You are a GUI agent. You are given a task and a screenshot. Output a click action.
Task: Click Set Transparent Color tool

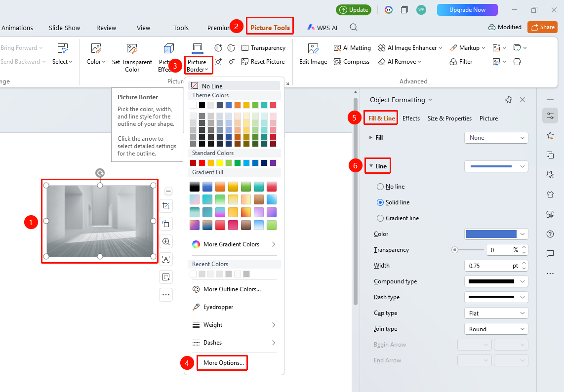(132, 57)
